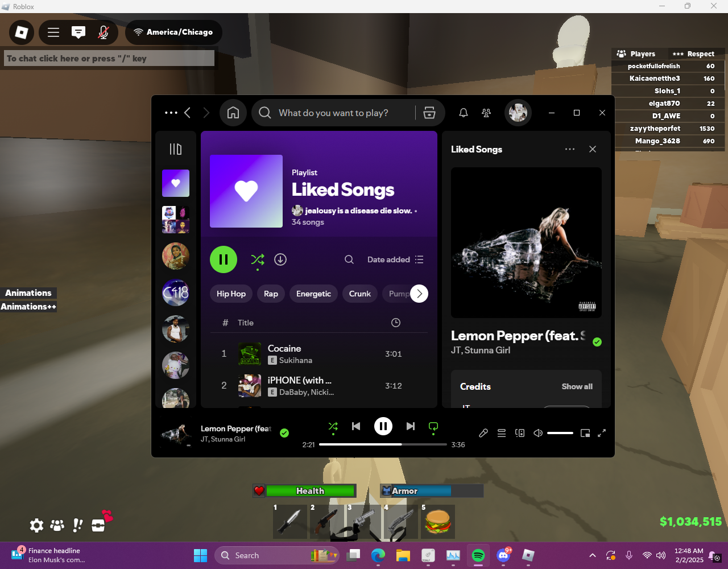Skip to previous track
The height and width of the screenshot is (569, 728).
pos(356,426)
